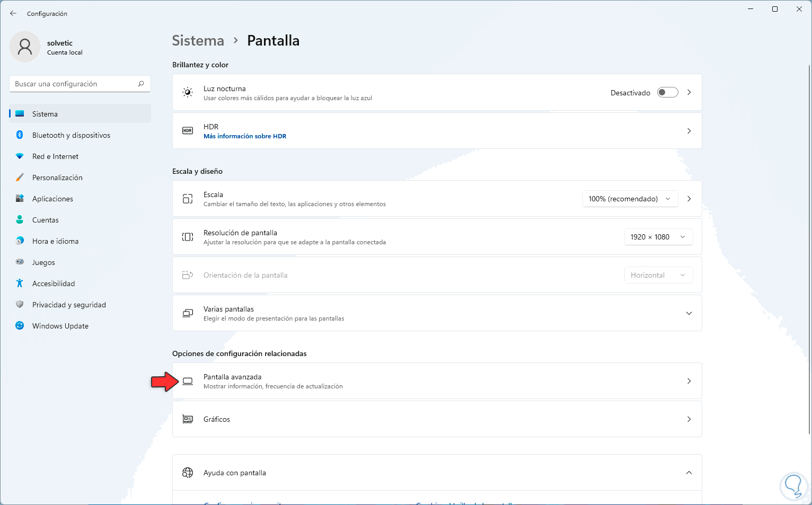
Task: Click the back arrow icon in title bar
Action: (x=13, y=13)
